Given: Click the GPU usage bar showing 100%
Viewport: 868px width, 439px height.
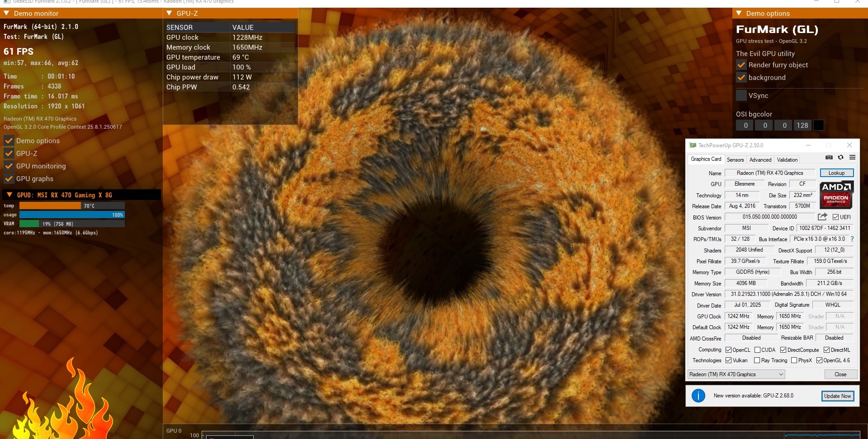Looking at the screenshot, I should point(72,215).
